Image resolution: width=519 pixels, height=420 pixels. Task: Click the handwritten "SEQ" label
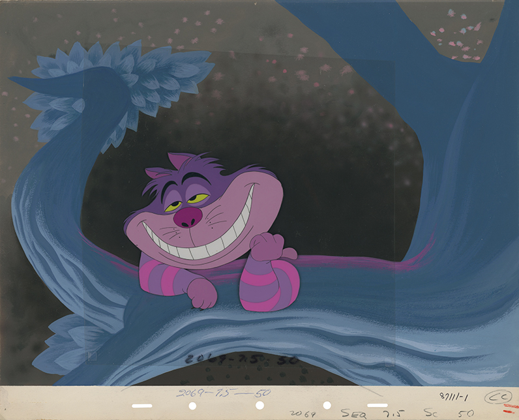354,413
